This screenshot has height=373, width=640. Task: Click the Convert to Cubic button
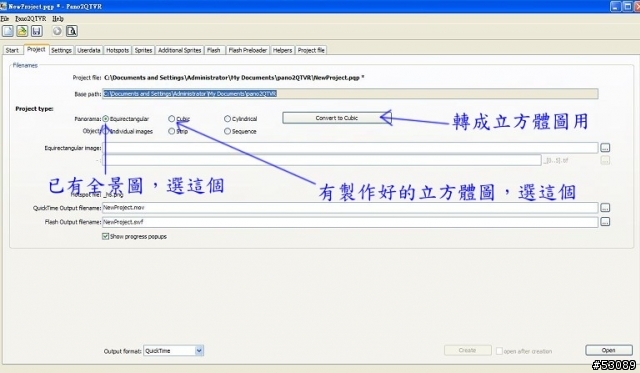click(x=336, y=118)
